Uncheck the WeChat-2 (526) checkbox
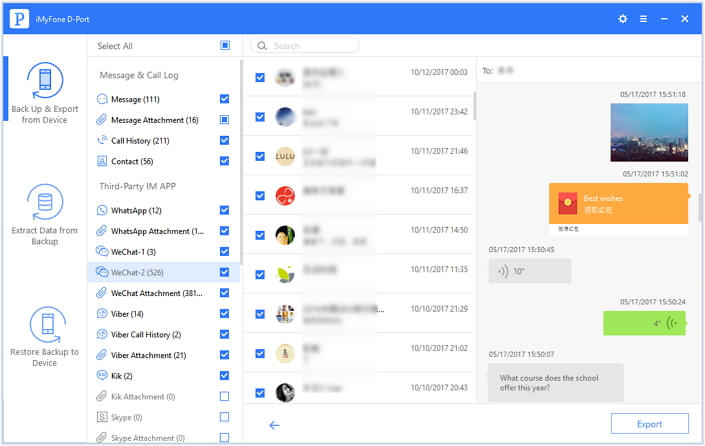This screenshot has width=705, height=446. pos(224,272)
